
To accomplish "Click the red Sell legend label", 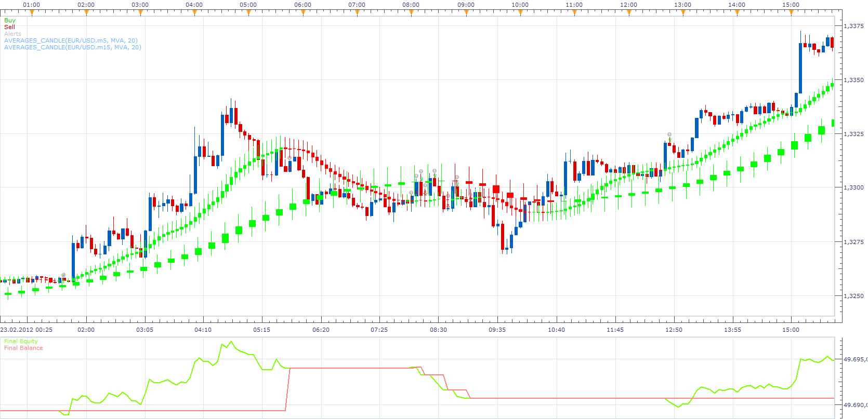I will pyautogui.click(x=9, y=27).
